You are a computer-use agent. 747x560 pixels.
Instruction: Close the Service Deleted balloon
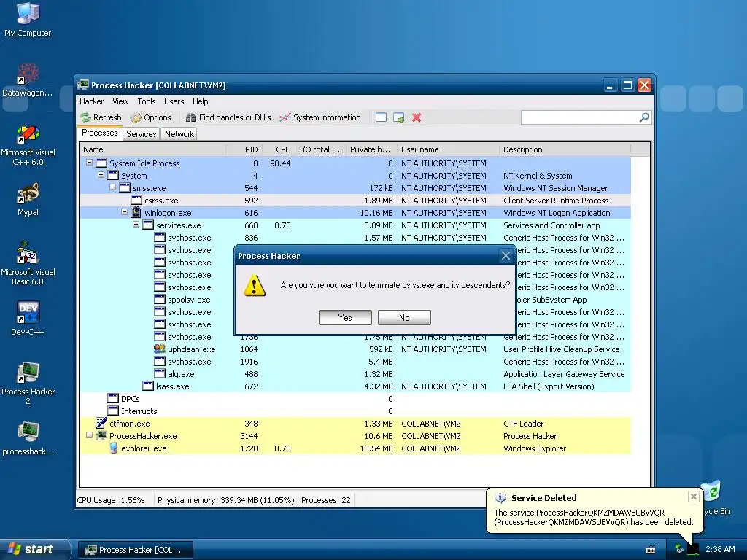click(694, 497)
